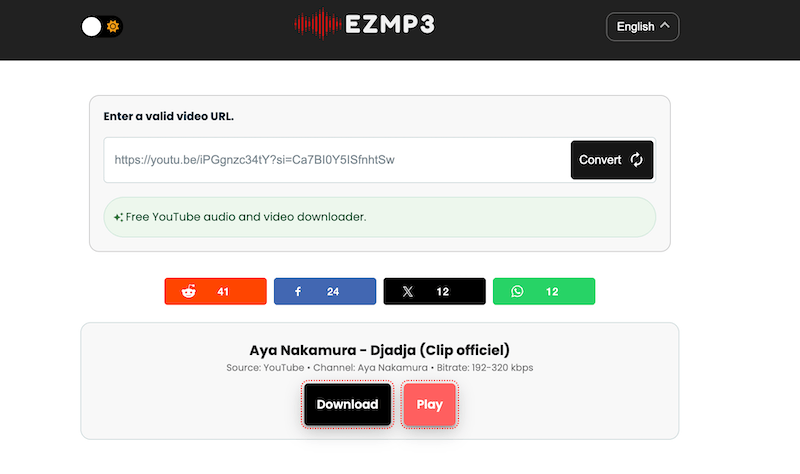The width and height of the screenshot is (800, 474).
Task: Click the 'Free YouTube audio and video downloader.' banner
Action: point(380,217)
